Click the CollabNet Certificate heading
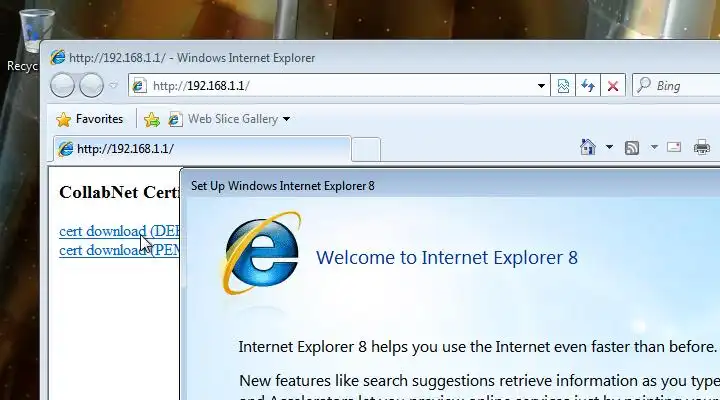720x400 pixels. coord(119,192)
